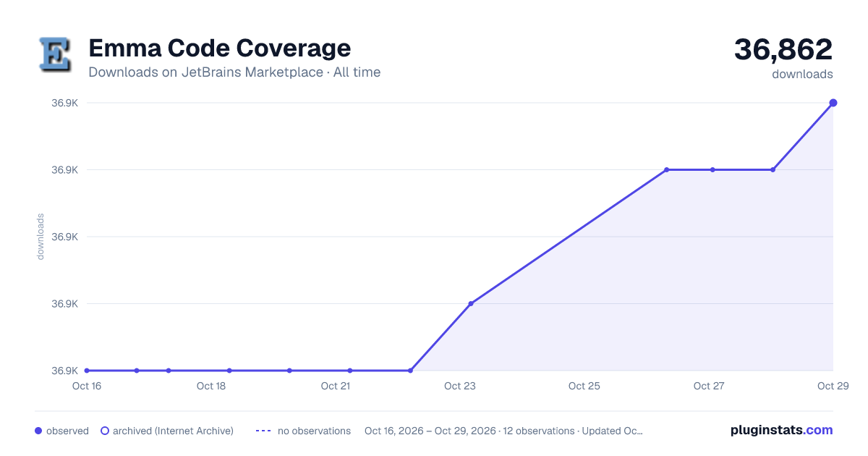This screenshot has height=456, width=868.
Task: Select the first data point at Oct 16
Action: click(87, 371)
